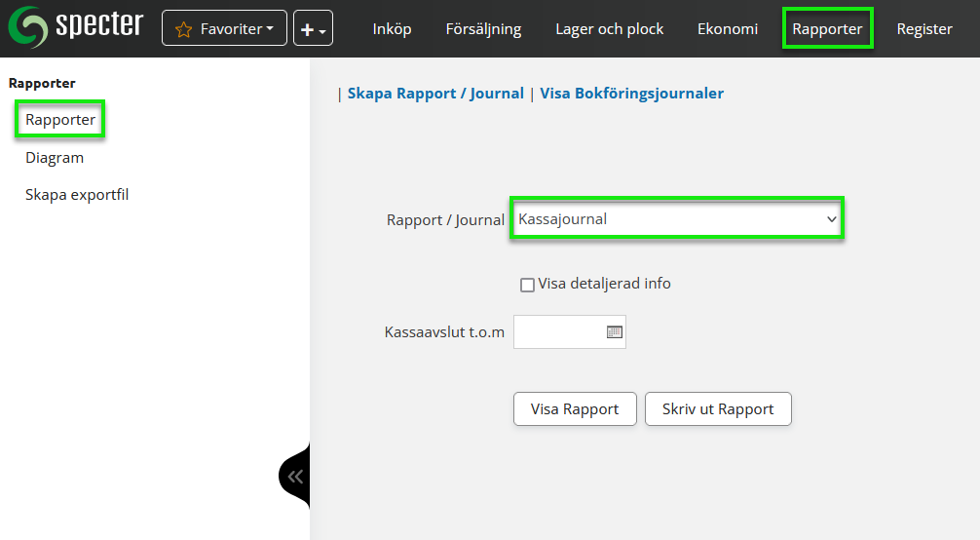
Task: Open the calendar date picker icon
Action: (614, 332)
